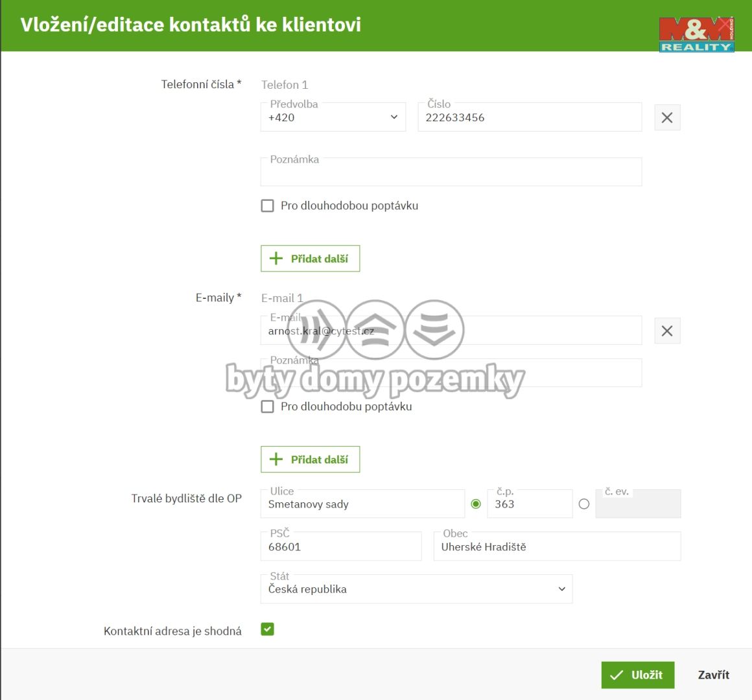The height and width of the screenshot is (700, 752).
Task: Select the č. ev. radio button
Action: [x=584, y=504]
